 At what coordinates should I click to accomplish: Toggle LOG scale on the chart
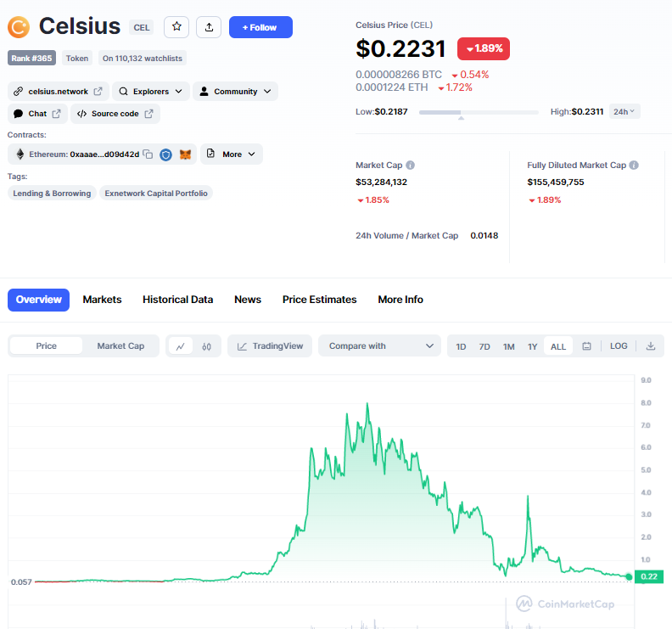tap(619, 346)
